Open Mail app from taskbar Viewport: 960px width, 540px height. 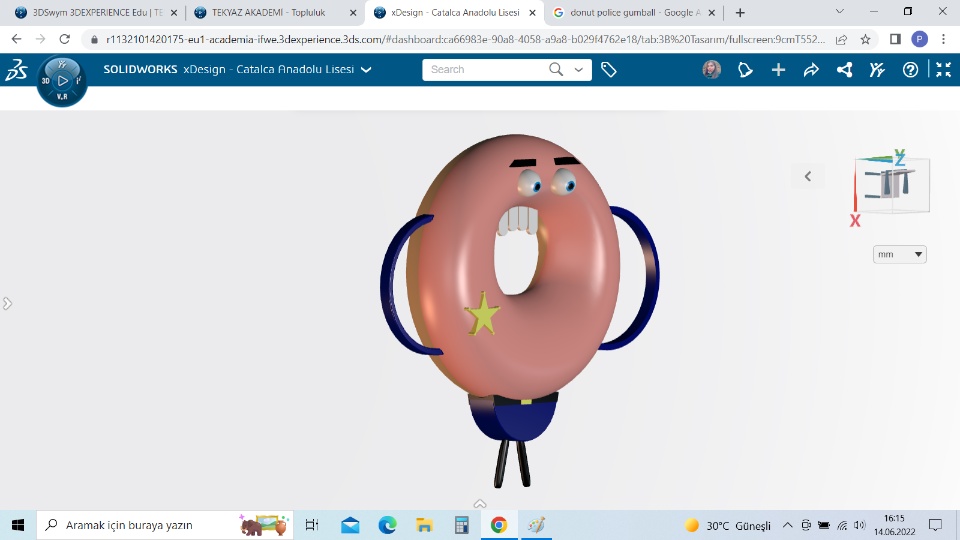(x=350, y=525)
